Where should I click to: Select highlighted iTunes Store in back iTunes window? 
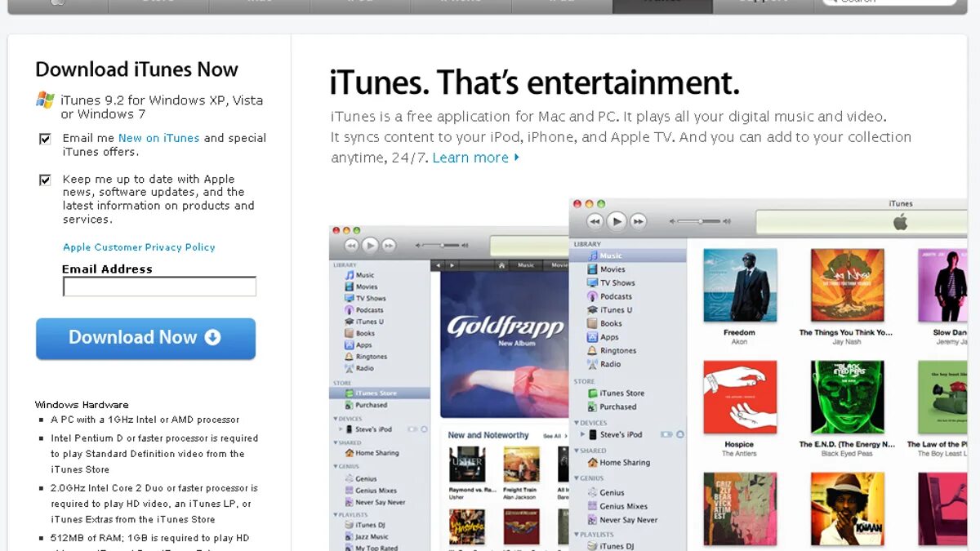(x=380, y=393)
